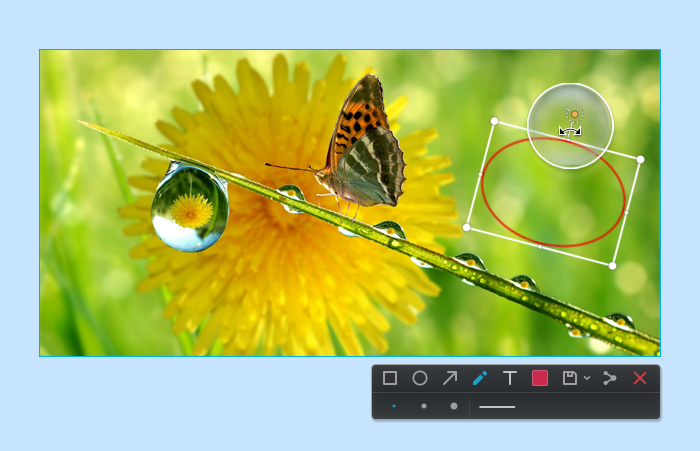The height and width of the screenshot is (451, 700).
Task: Open the share options icon
Action: [x=609, y=378]
